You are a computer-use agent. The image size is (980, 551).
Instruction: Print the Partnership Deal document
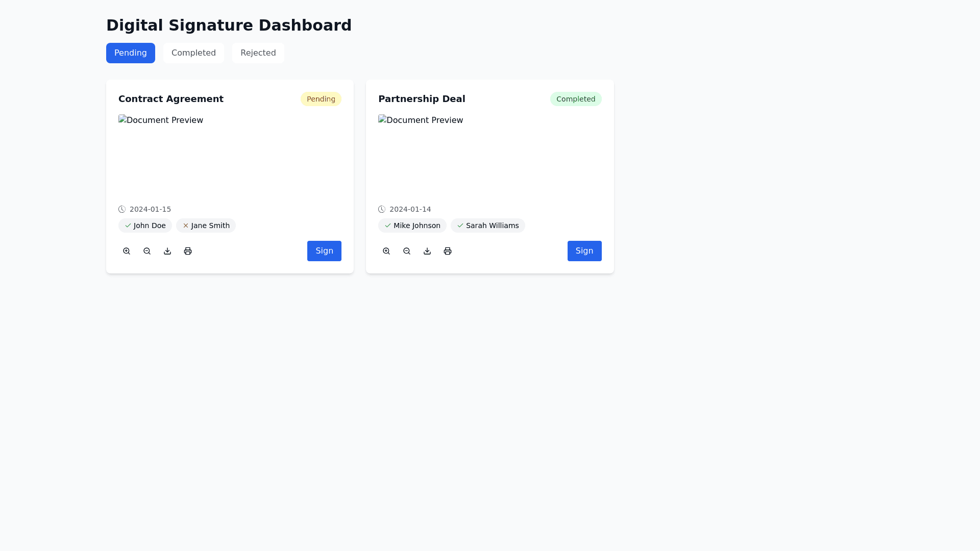tap(448, 251)
